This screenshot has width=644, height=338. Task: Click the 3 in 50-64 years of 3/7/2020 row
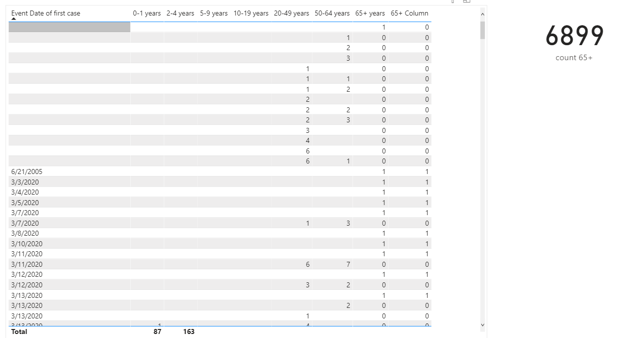(348, 223)
